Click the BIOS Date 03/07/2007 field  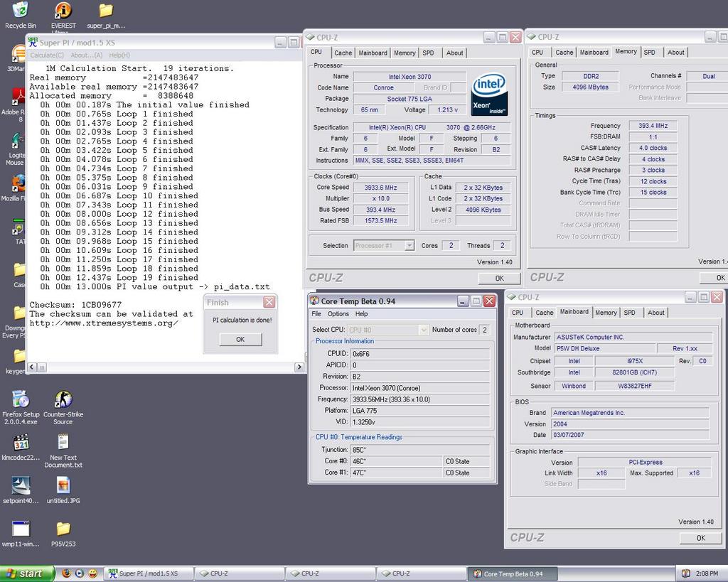[x=630, y=435]
